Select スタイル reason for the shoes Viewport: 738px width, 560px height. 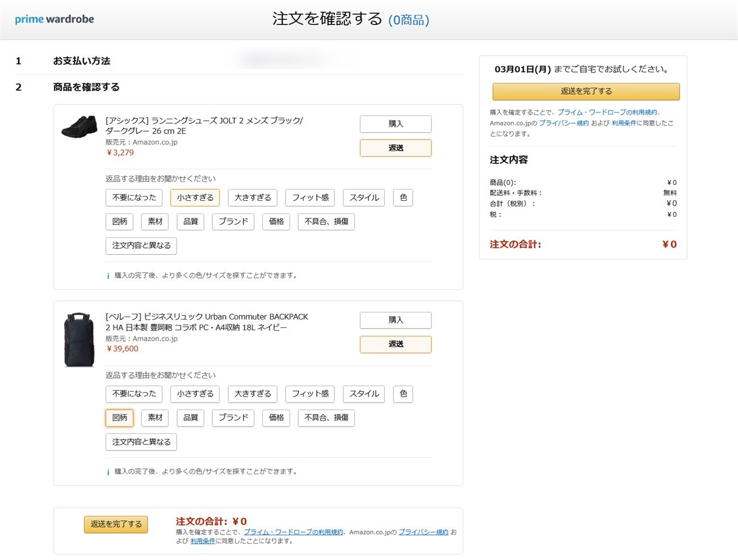click(364, 197)
